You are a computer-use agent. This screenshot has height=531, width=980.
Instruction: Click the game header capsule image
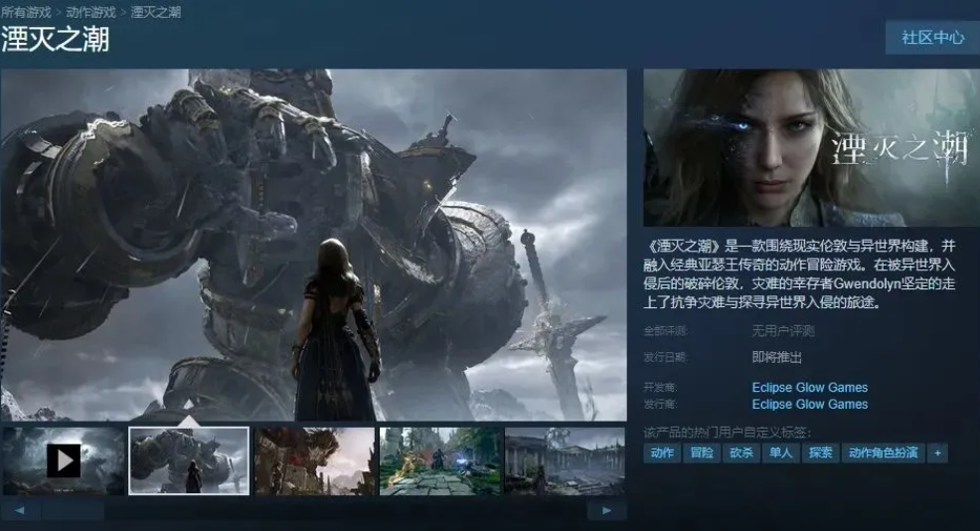pyautogui.click(x=811, y=147)
